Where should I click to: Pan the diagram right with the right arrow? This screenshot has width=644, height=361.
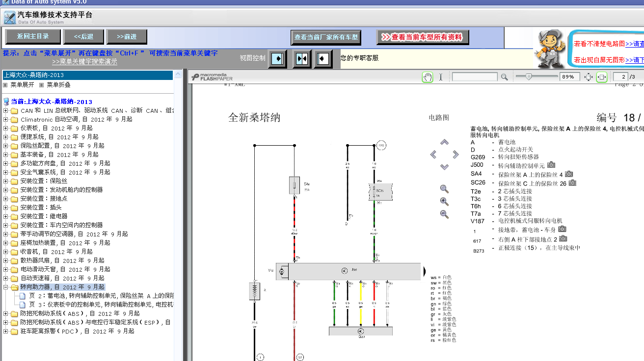point(456,155)
